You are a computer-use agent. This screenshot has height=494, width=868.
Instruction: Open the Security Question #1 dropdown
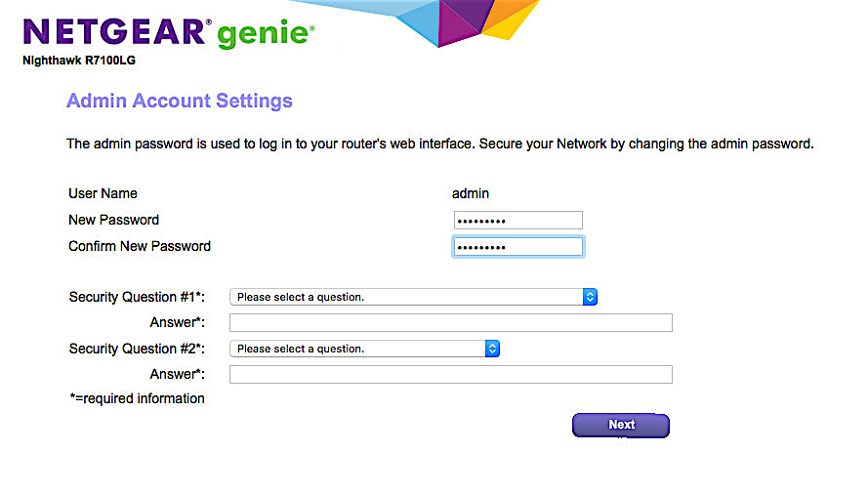click(412, 297)
